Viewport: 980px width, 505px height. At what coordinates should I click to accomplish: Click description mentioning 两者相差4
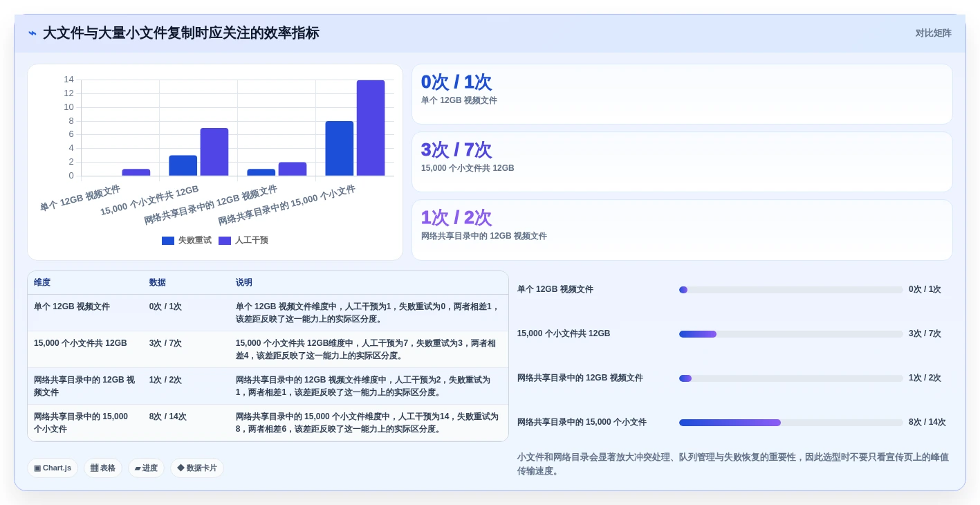coord(367,349)
